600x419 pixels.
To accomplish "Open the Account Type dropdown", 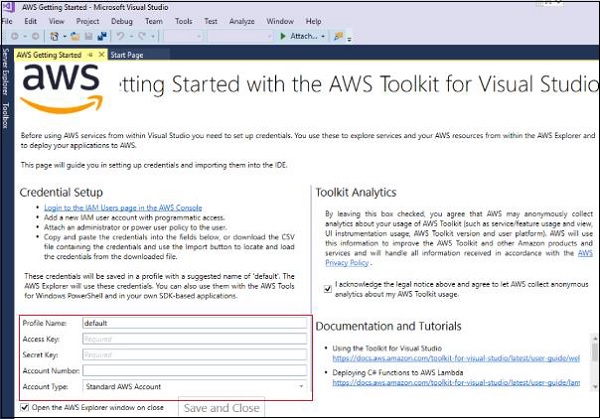I will pos(301,385).
